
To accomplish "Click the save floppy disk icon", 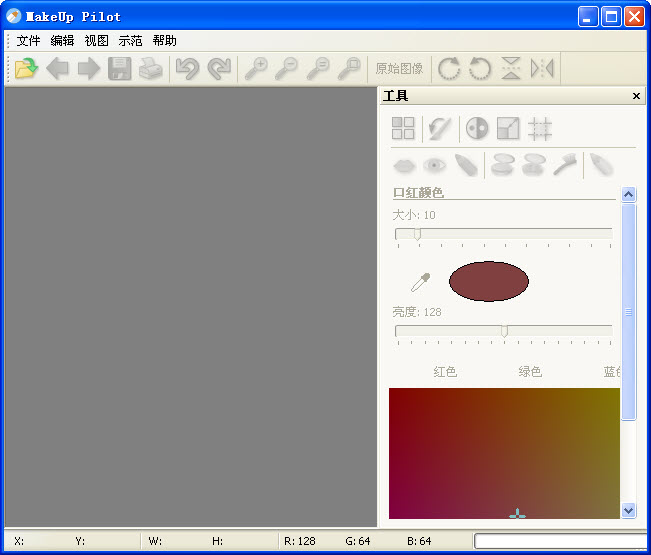I will (x=120, y=69).
